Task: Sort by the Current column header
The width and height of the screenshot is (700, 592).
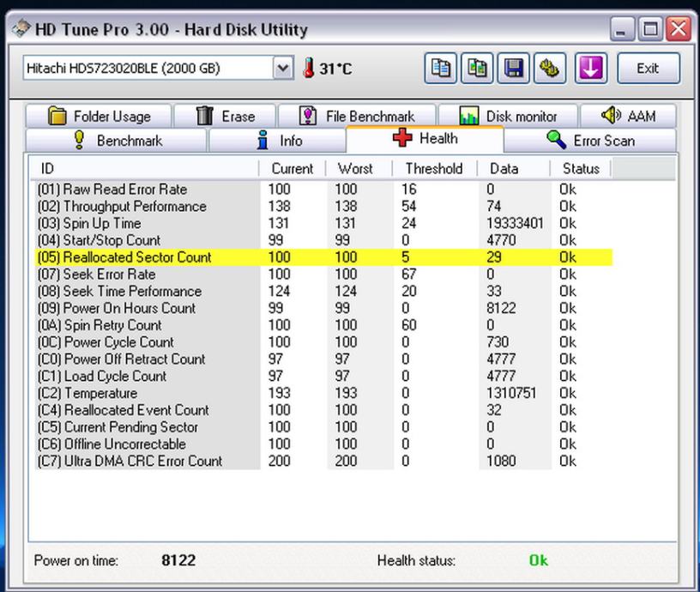Action: 293,169
